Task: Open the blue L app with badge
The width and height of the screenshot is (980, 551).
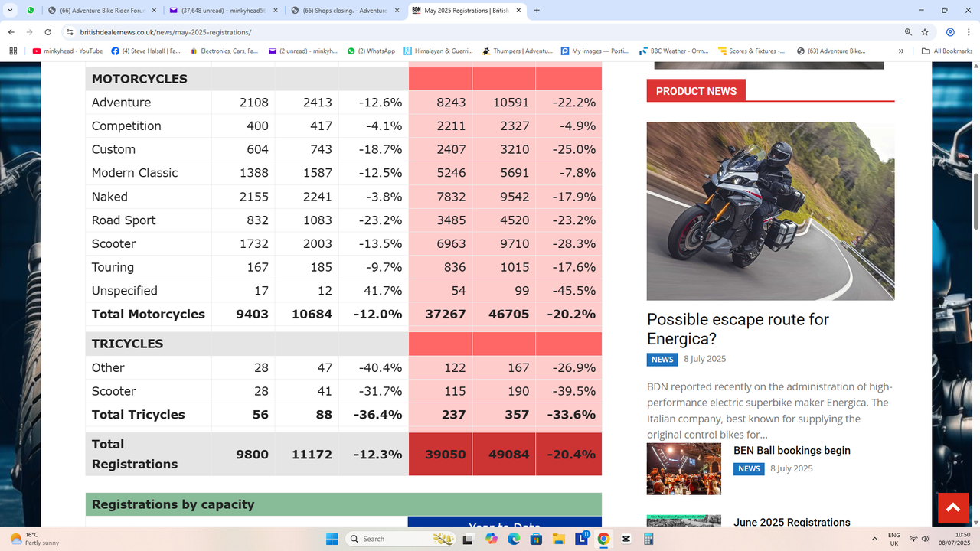Action: (581, 539)
